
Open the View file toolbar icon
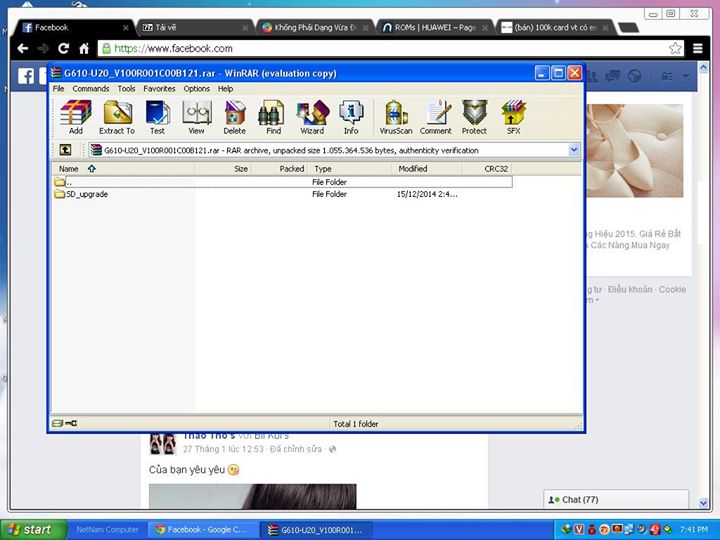coord(196,116)
